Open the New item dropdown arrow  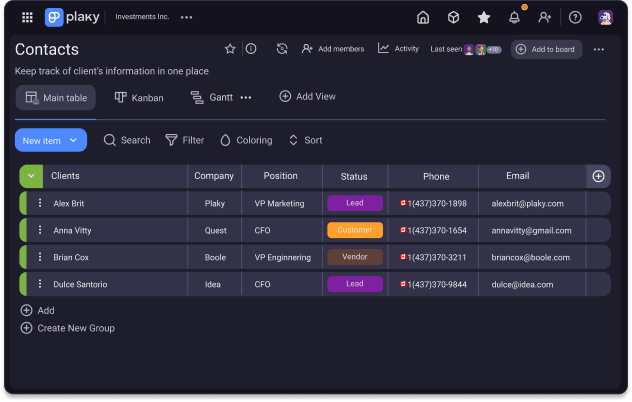73,141
